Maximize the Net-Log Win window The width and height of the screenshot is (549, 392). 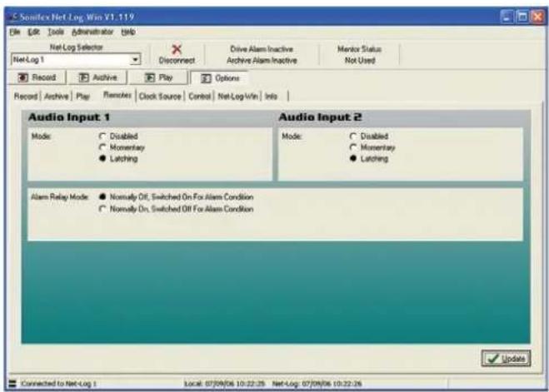click(x=522, y=17)
